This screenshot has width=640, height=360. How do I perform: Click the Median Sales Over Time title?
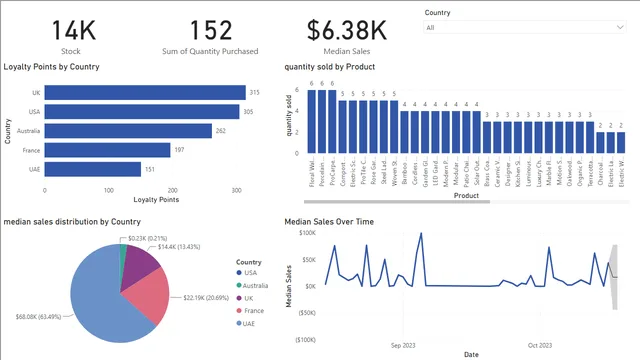329,222
